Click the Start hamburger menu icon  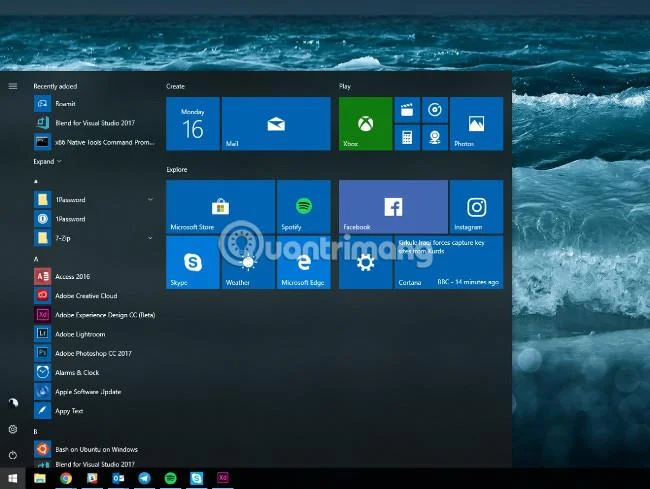coord(13,86)
